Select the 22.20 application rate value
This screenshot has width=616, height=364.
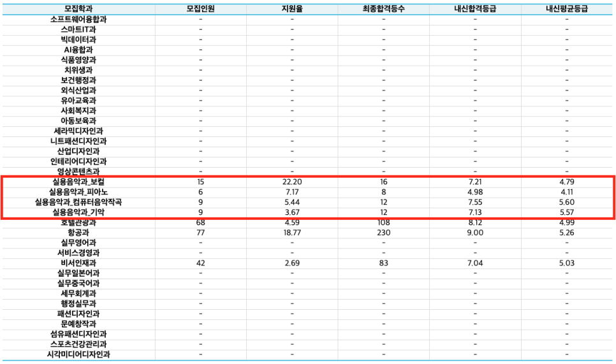[292, 182]
